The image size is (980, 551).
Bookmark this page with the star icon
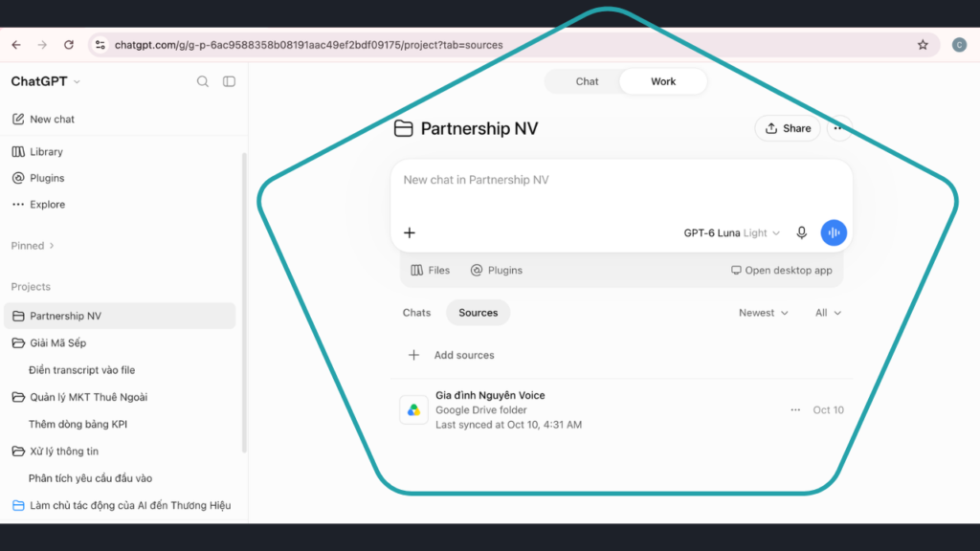(x=923, y=45)
